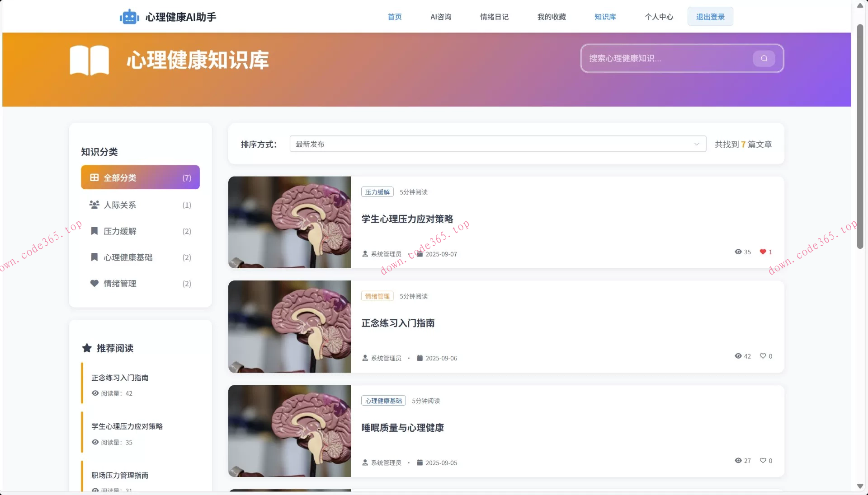Click the 退出登录 button
The image size is (868, 495).
click(710, 16)
